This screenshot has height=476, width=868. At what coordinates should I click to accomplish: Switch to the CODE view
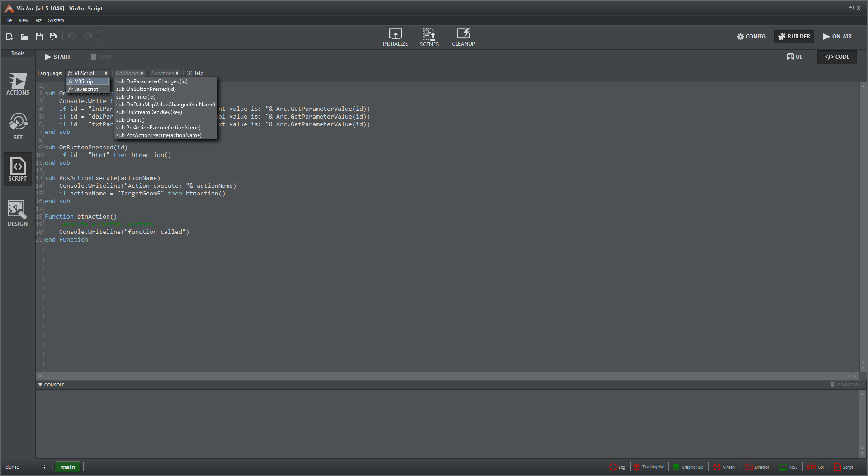837,57
